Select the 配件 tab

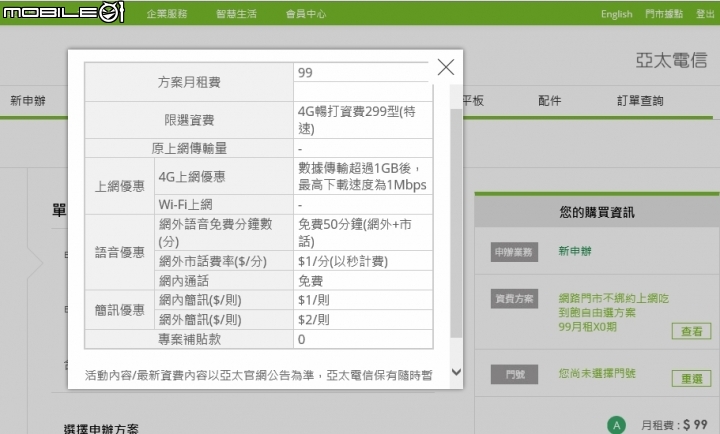point(550,101)
